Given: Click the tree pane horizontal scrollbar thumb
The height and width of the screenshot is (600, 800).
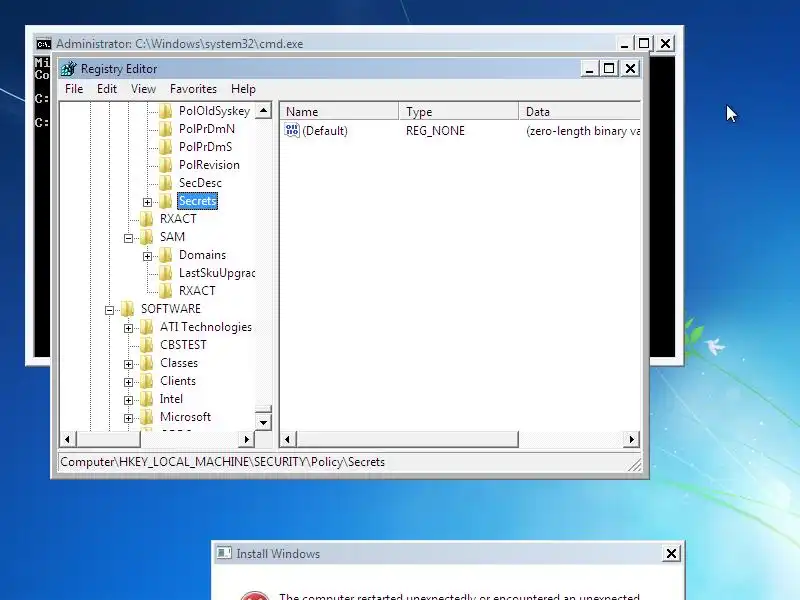Looking at the screenshot, I should 108,439.
